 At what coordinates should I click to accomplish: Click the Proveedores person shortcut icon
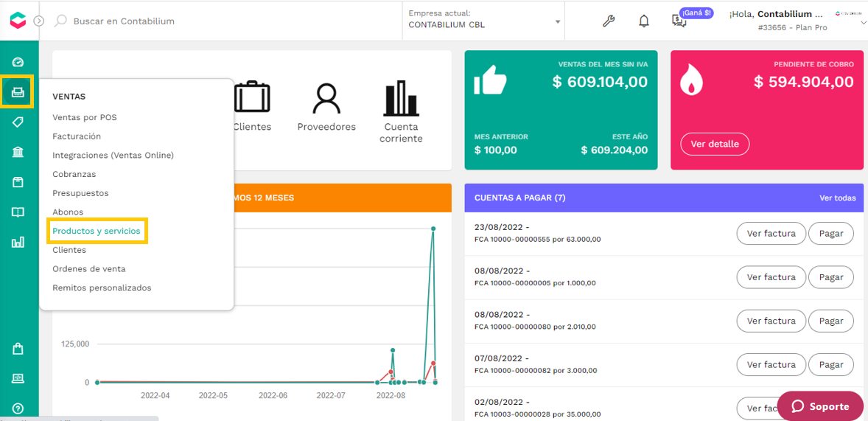[326, 99]
